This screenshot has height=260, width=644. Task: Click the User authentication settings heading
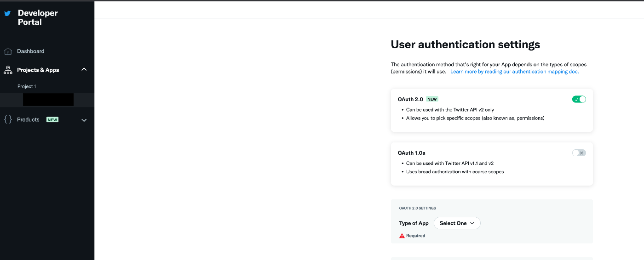coord(465,45)
